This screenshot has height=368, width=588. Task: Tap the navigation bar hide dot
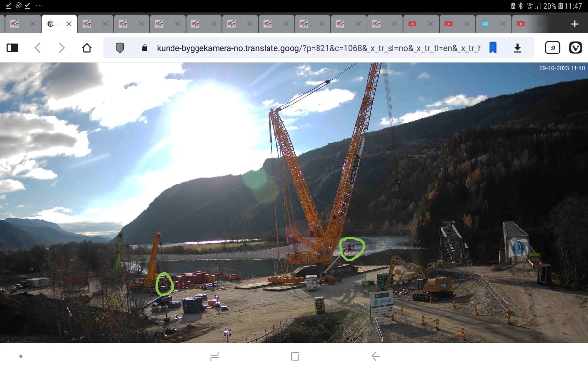click(x=21, y=356)
